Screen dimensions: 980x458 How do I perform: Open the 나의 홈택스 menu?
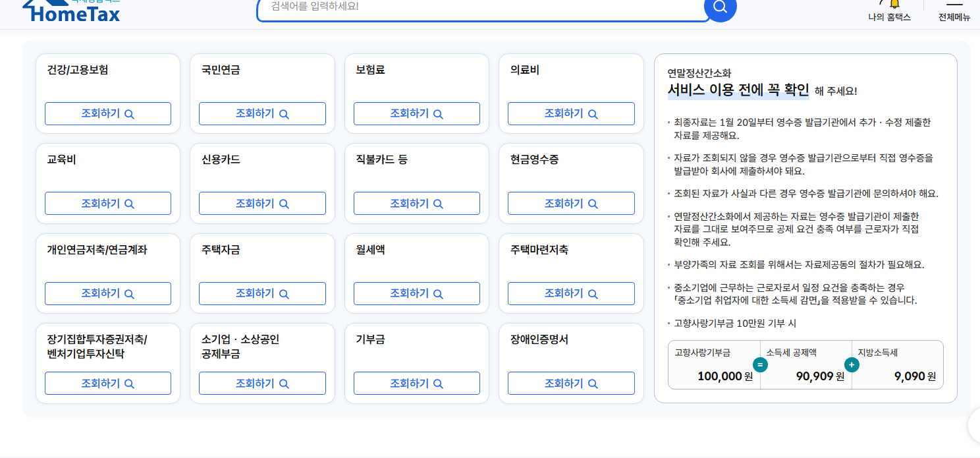pos(889,18)
